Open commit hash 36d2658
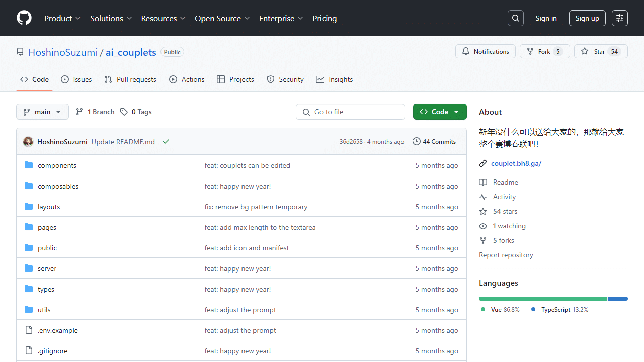This screenshot has height=362, width=644. (351, 142)
